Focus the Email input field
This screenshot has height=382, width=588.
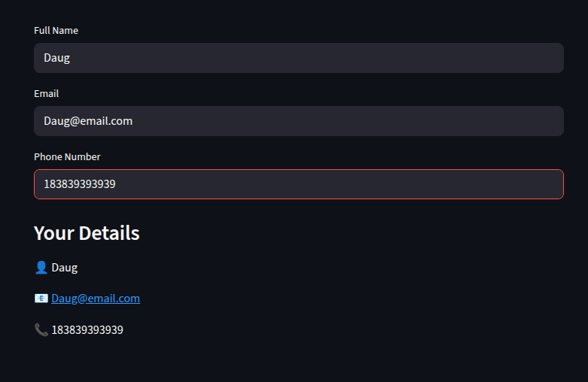click(x=298, y=121)
